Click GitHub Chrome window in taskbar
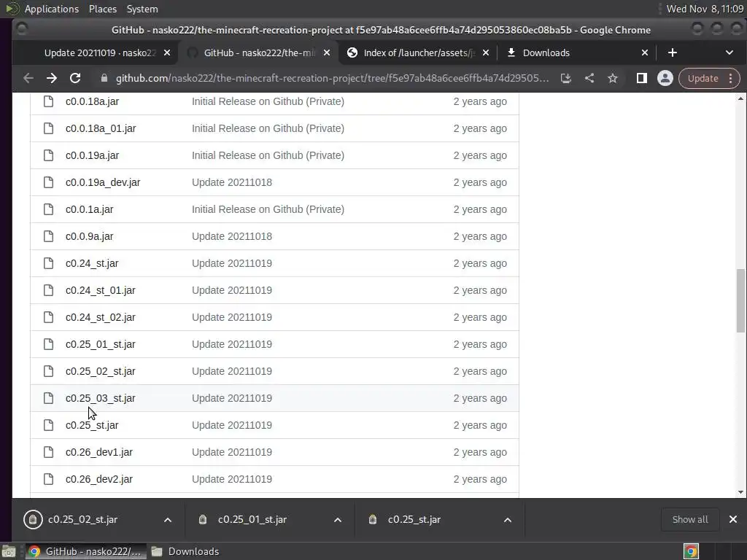747x560 pixels. point(85,551)
